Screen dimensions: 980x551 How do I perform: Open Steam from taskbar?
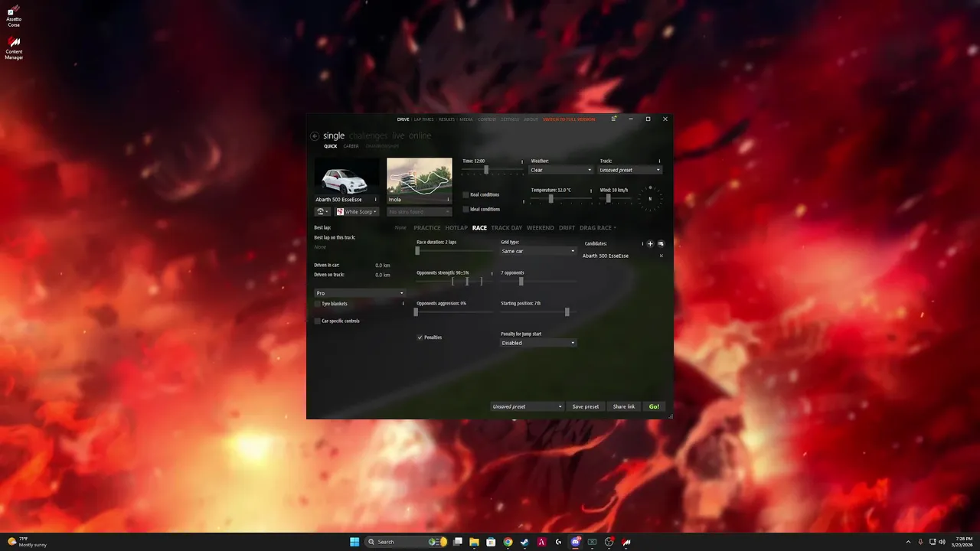524,542
